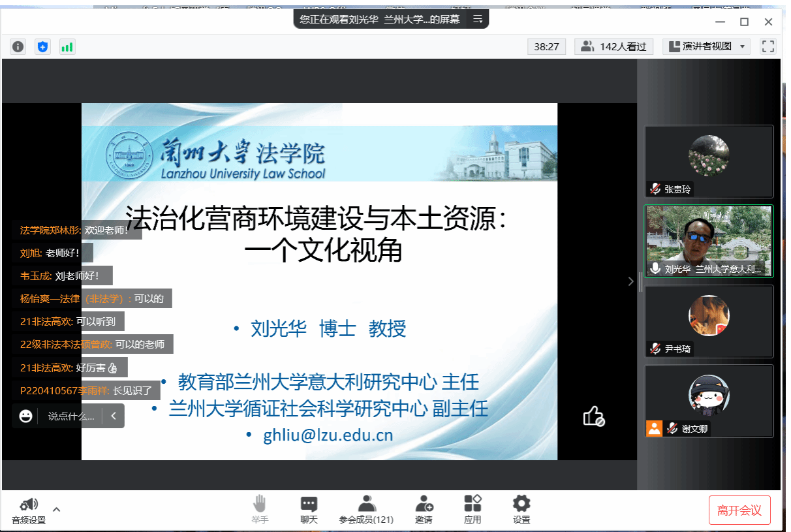Click chat message from 刘旭: 老师好!
791x532 pixels.
[x=52, y=253]
